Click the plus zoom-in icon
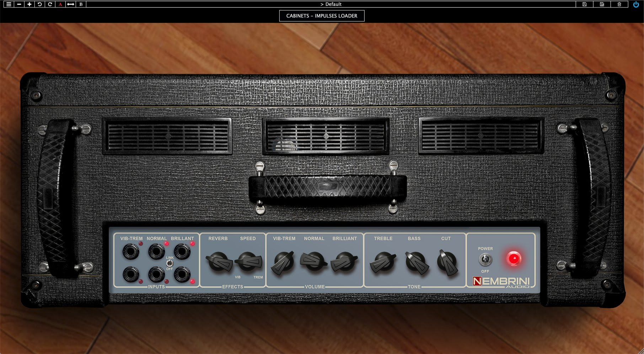Image resolution: width=644 pixels, height=354 pixels. pyautogui.click(x=29, y=4)
